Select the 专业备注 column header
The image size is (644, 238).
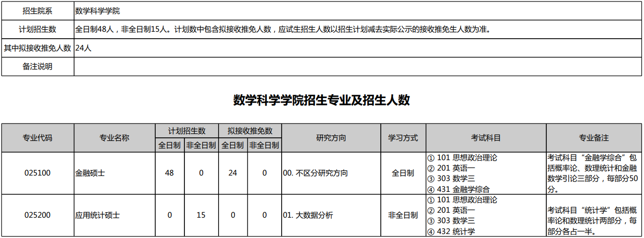click(x=594, y=138)
